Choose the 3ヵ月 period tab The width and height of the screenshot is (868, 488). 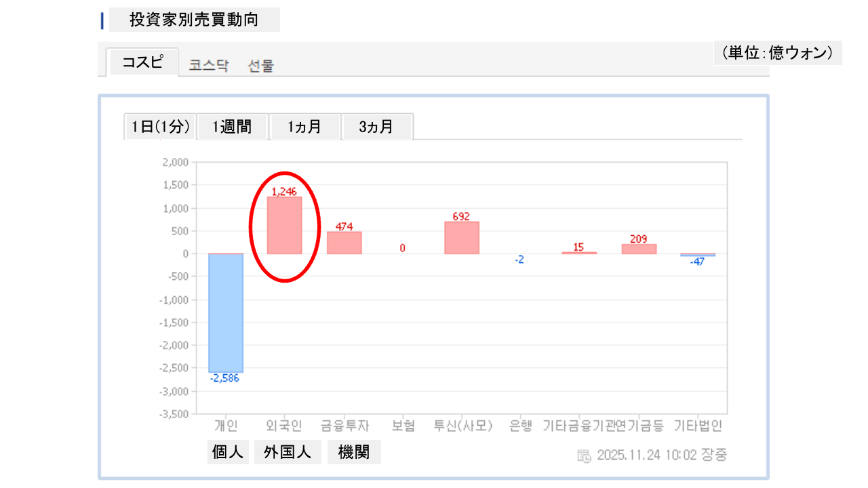(376, 127)
